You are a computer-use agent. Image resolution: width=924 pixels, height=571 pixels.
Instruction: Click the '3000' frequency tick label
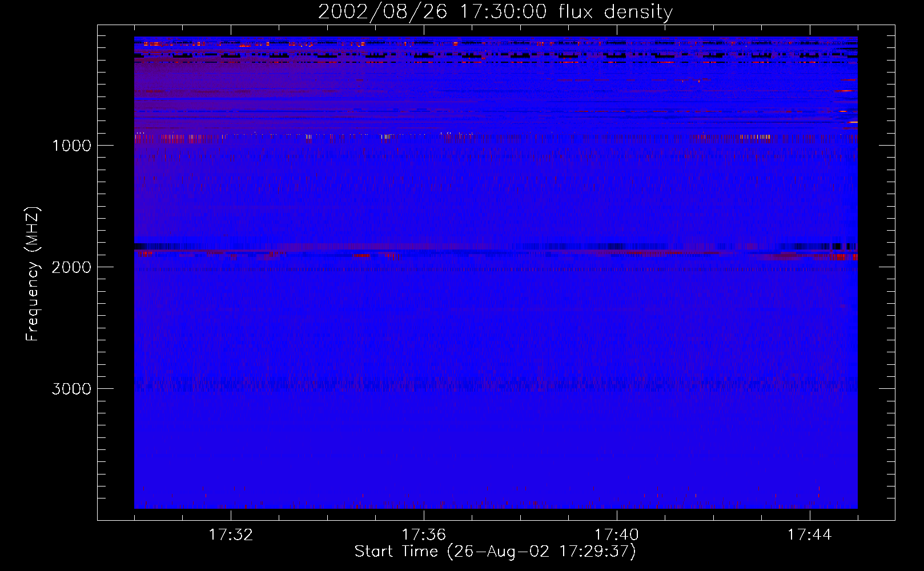point(71,389)
